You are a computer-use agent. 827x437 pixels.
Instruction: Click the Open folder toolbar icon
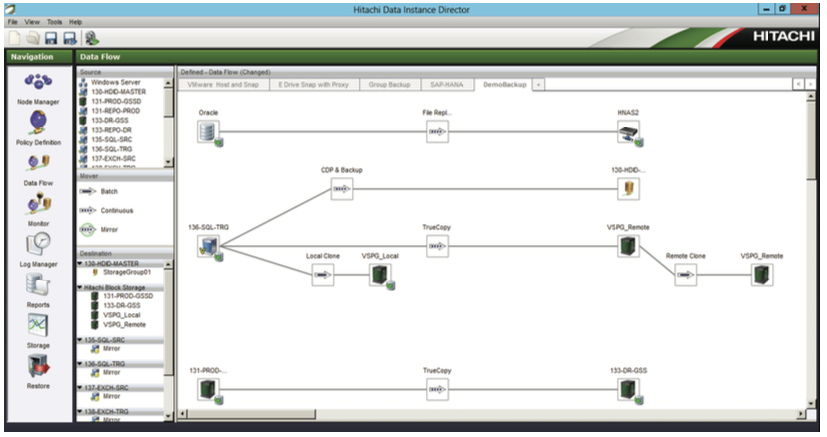(x=33, y=38)
